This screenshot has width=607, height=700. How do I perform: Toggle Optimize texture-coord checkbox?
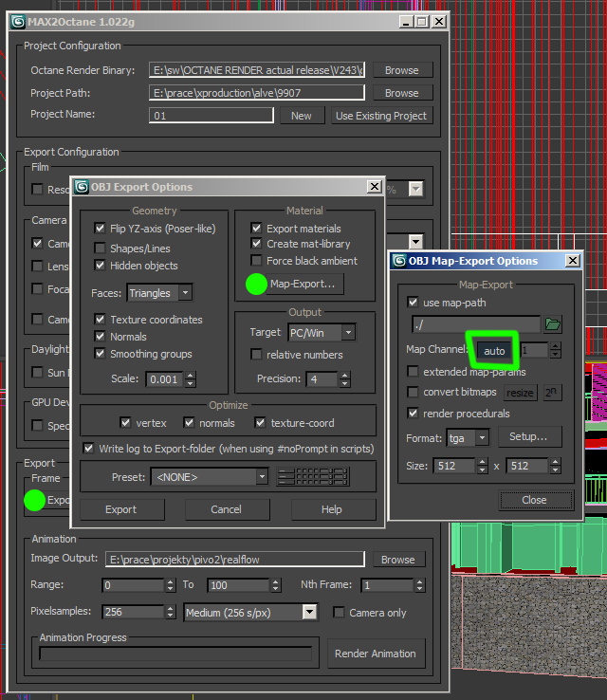260,422
